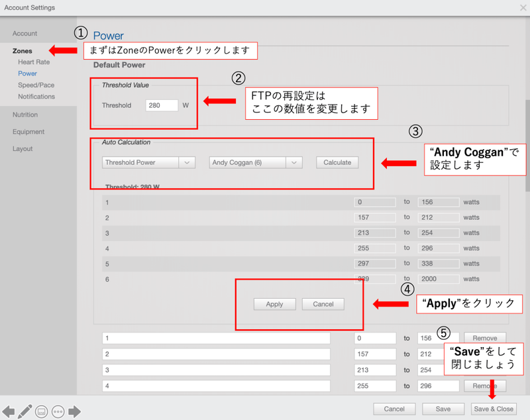The height and width of the screenshot is (420, 530).
Task: Click bottom Cancel button
Action: [394, 409]
